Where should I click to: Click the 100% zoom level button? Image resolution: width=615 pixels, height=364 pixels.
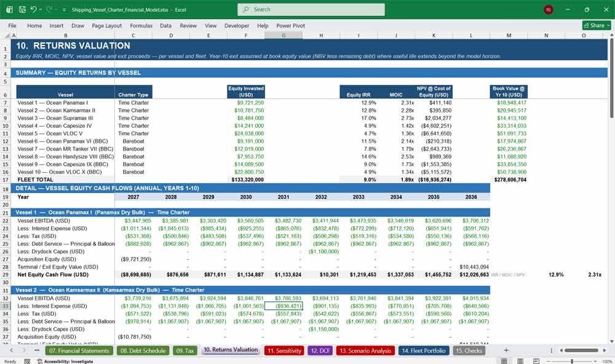(x=607, y=362)
